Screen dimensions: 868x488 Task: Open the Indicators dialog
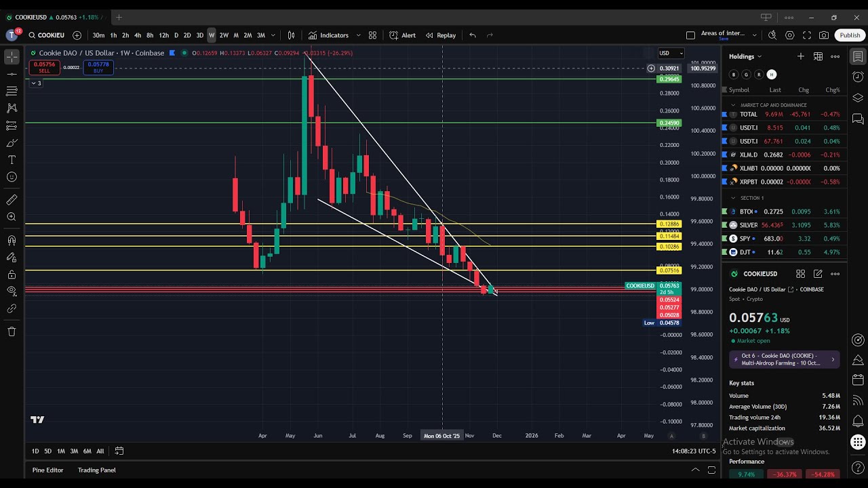pos(329,35)
